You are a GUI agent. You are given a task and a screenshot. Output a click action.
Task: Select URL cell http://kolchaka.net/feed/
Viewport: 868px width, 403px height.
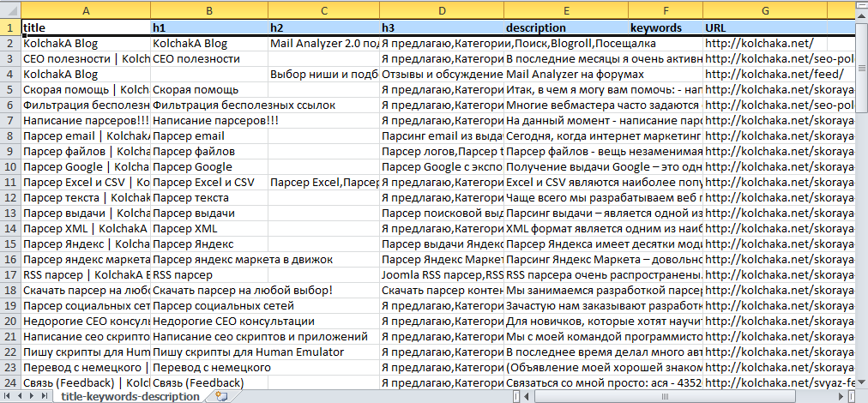click(x=766, y=75)
